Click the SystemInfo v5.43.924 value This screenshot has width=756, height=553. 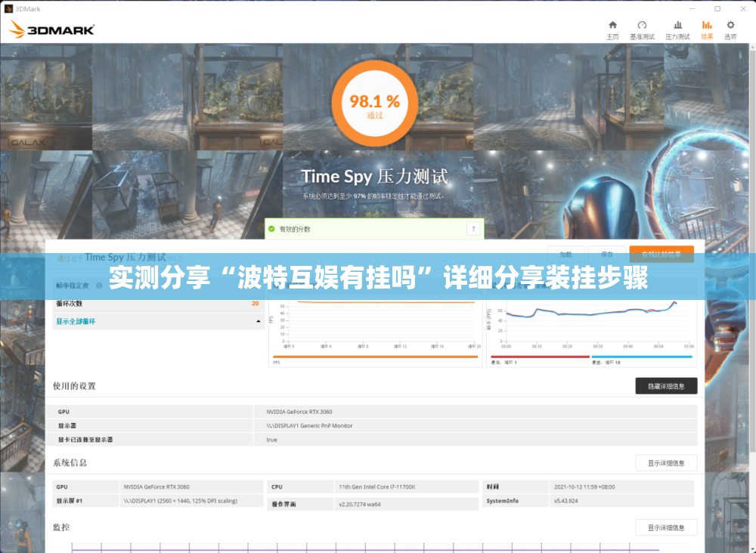click(x=565, y=501)
